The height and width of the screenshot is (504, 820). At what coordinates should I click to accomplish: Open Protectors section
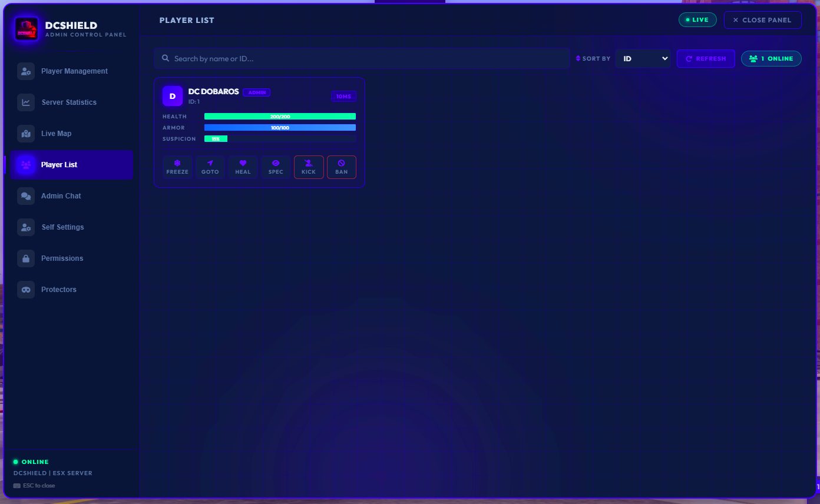tap(72, 290)
